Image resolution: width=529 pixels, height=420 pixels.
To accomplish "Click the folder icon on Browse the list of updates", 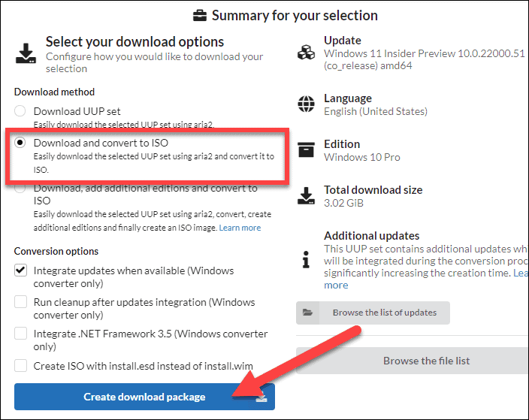I will click(308, 313).
